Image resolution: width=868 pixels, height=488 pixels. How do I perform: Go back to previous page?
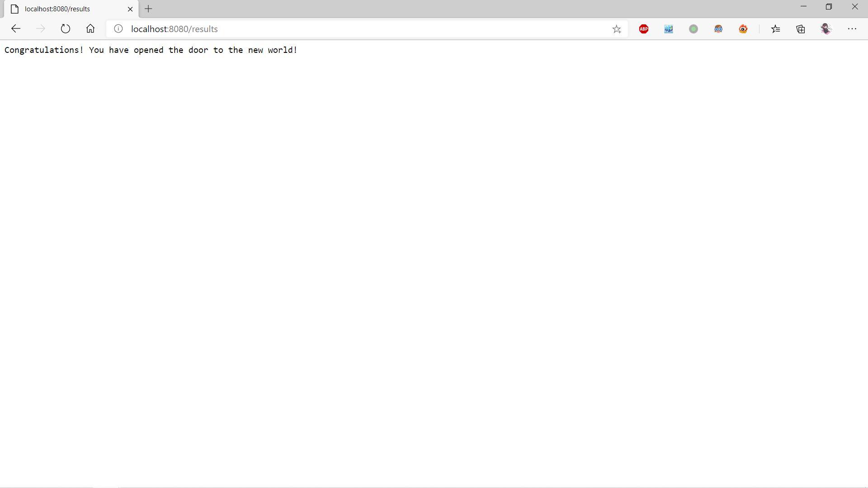tap(16, 29)
